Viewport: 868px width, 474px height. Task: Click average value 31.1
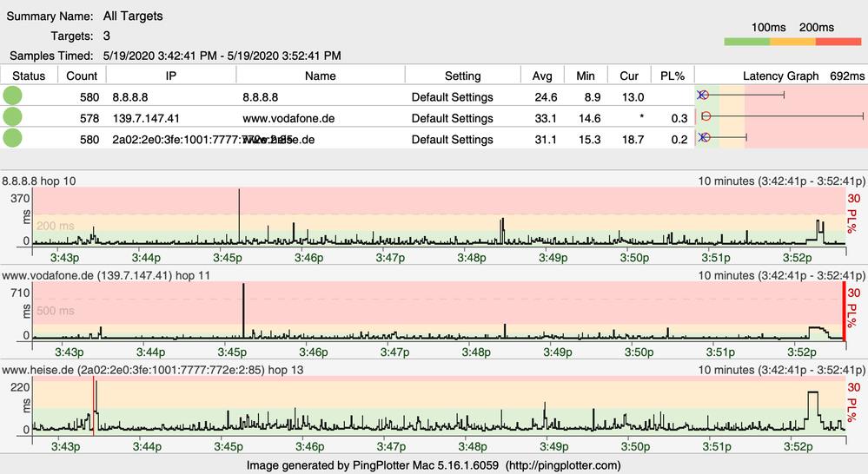(546, 140)
